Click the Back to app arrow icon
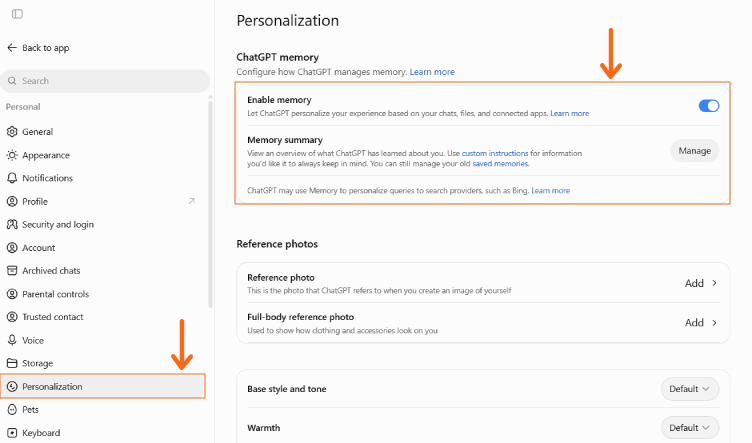 [12, 47]
